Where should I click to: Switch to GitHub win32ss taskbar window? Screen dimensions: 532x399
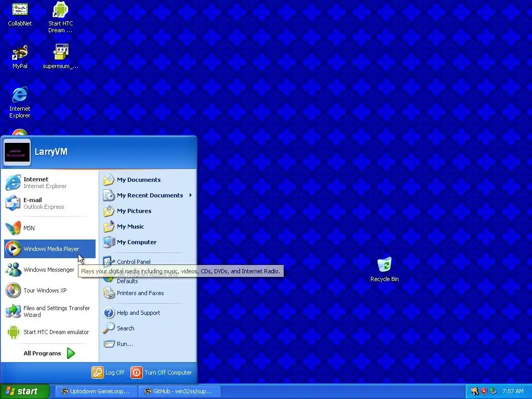click(180, 391)
